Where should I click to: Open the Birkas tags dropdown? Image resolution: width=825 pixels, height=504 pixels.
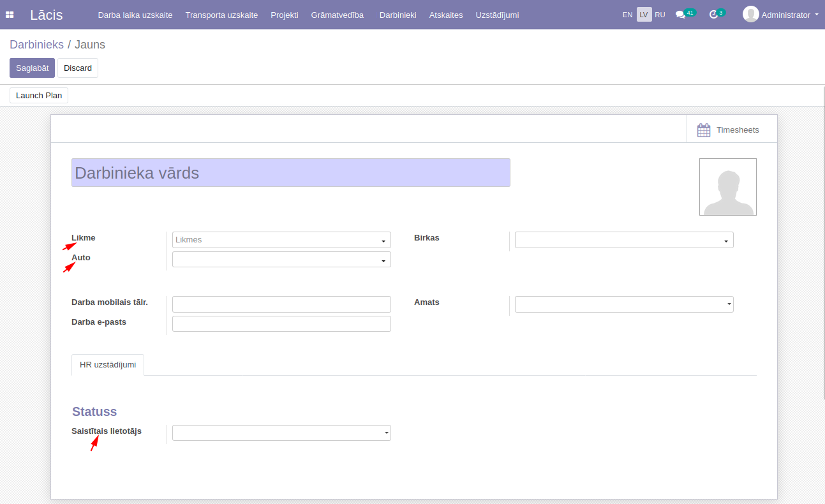[725, 241]
